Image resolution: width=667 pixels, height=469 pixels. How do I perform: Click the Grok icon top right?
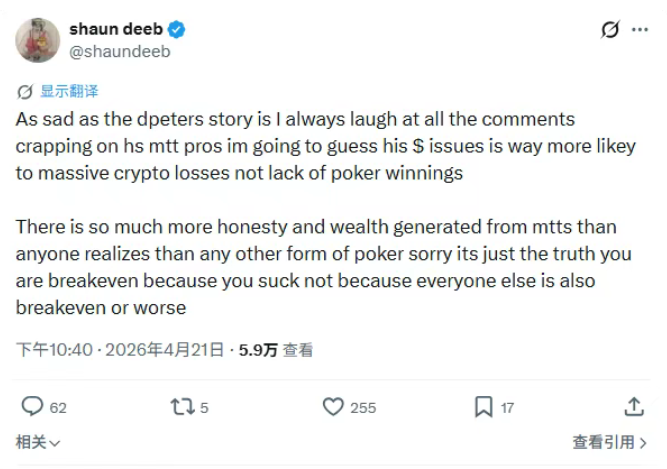point(609,30)
